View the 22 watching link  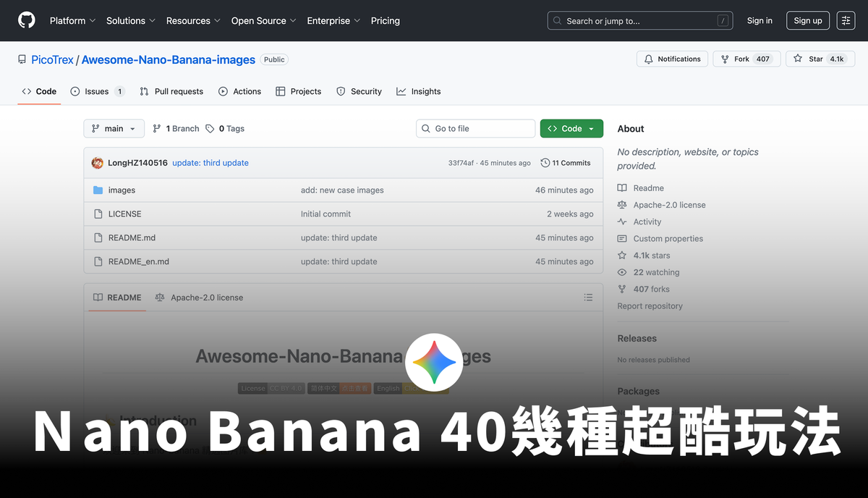coord(649,272)
